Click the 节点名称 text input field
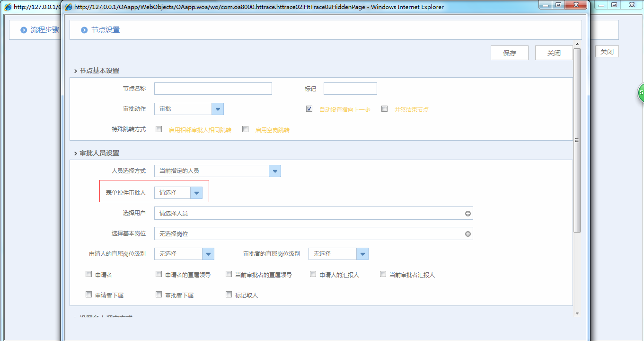Image resolution: width=644 pixels, height=341 pixels. 213,89
